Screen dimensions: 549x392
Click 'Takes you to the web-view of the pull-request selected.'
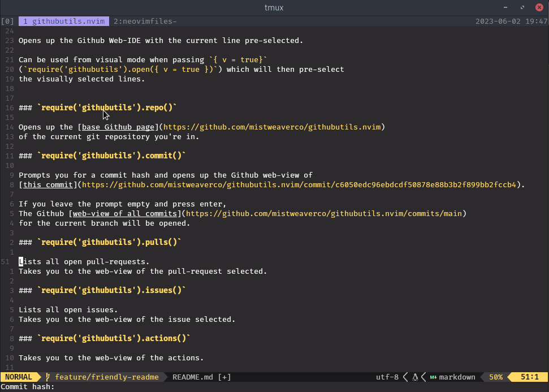pyautogui.click(x=143, y=271)
